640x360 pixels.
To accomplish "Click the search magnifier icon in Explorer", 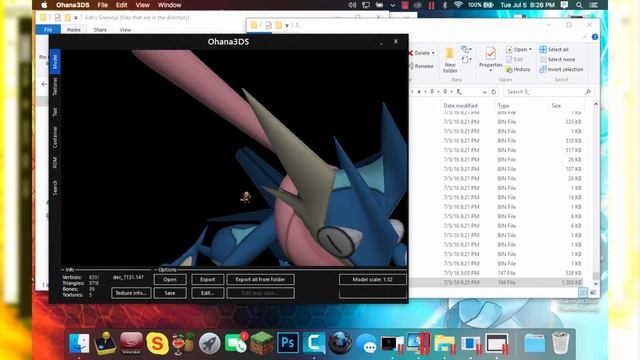I will coord(588,92).
